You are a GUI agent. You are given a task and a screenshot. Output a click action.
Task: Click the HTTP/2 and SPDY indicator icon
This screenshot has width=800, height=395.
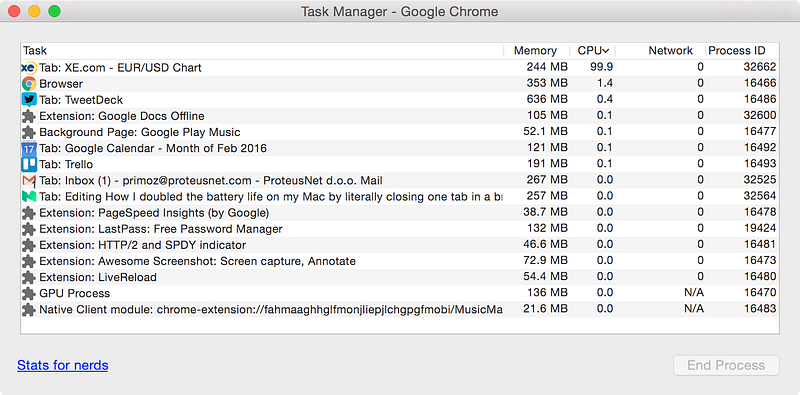29,245
